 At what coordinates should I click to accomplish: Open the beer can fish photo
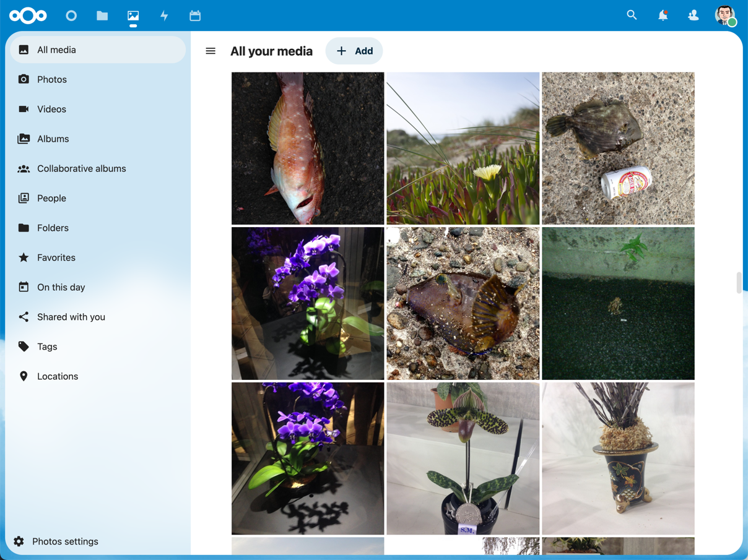(618, 149)
